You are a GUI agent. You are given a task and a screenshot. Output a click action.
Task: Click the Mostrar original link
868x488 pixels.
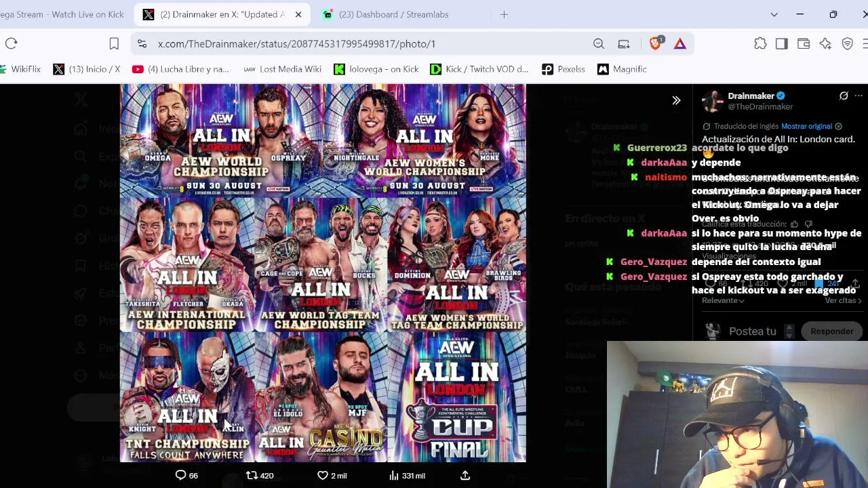coord(806,126)
